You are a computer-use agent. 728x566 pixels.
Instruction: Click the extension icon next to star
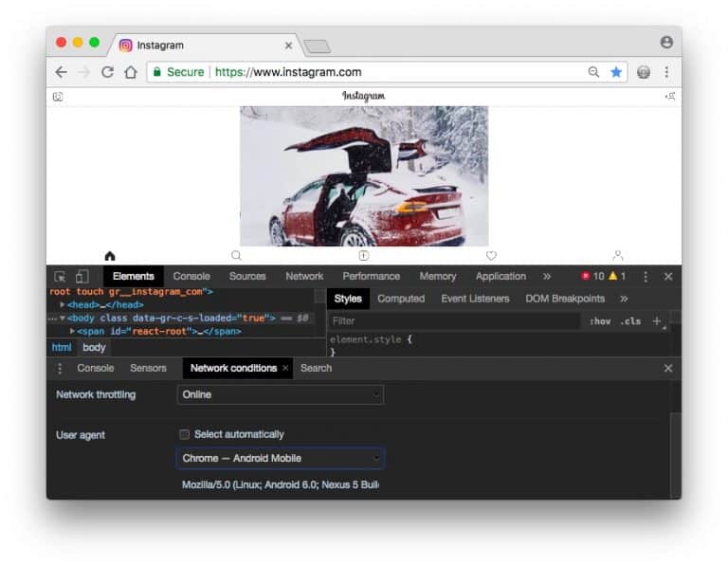pyautogui.click(x=644, y=72)
